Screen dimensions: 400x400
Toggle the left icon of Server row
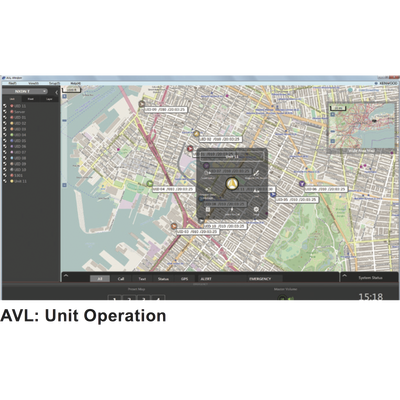click(x=5, y=112)
